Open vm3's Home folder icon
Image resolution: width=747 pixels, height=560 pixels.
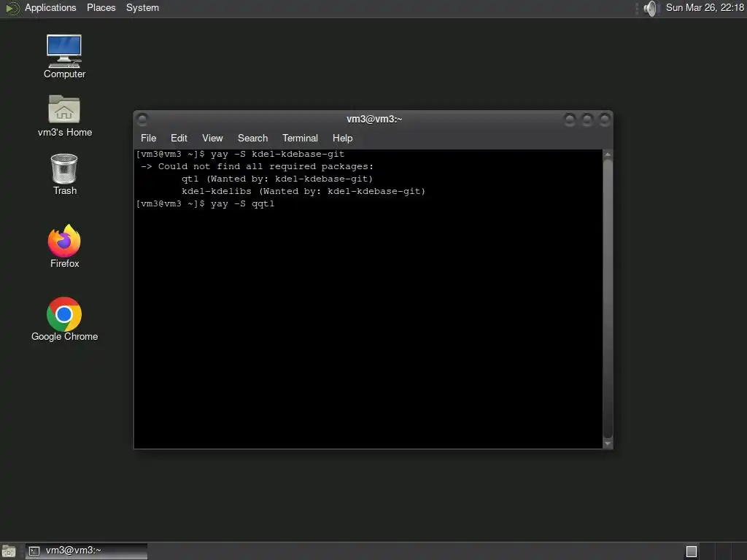point(64,116)
